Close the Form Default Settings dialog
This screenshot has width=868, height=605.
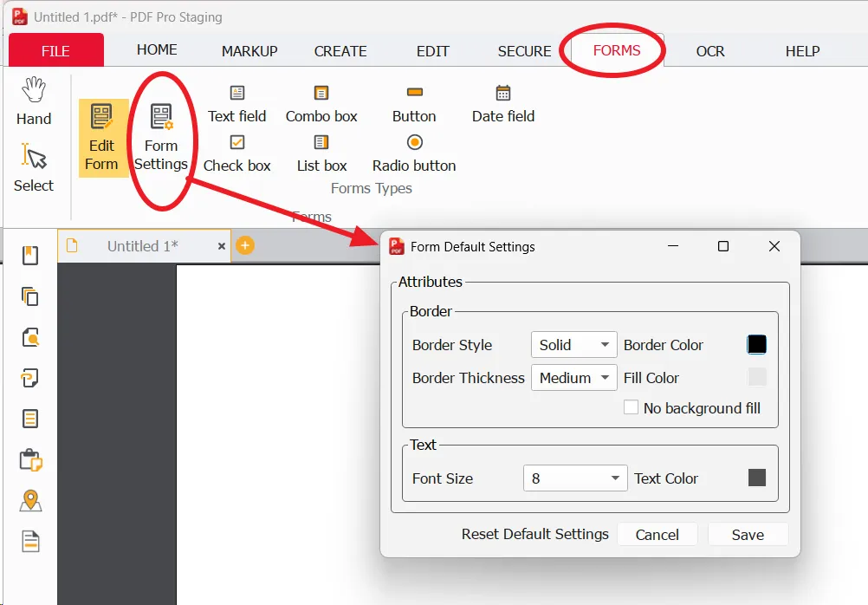pyautogui.click(x=774, y=246)
